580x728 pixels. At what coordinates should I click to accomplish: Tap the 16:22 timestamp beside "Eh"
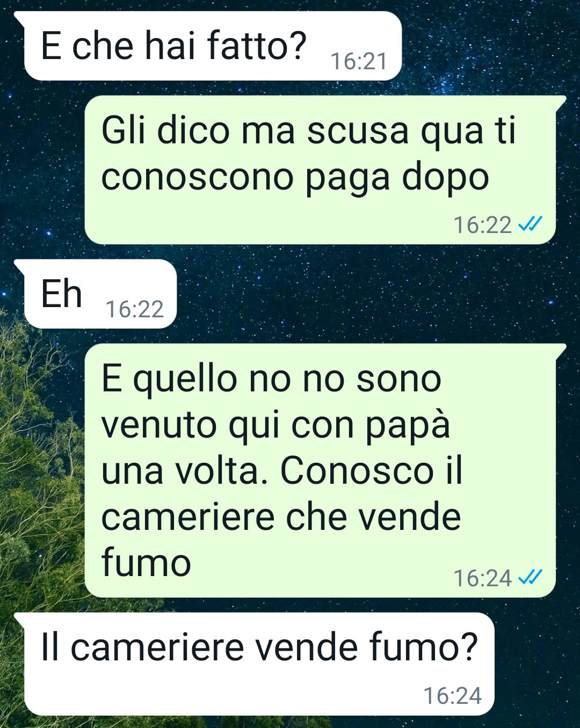134,309
